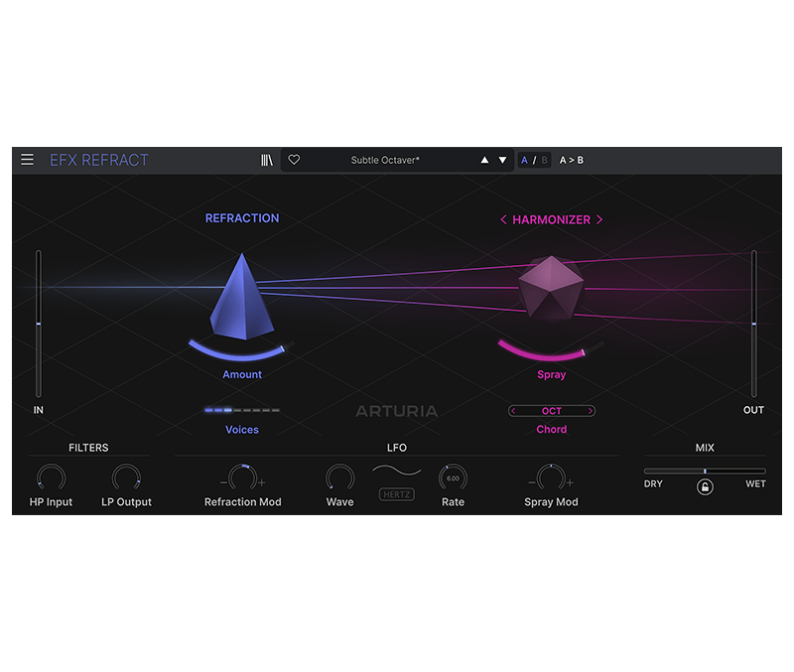This screenshot has height=672, width=794.
Task: Open the hamburger main menu
Action: [28, 160]
